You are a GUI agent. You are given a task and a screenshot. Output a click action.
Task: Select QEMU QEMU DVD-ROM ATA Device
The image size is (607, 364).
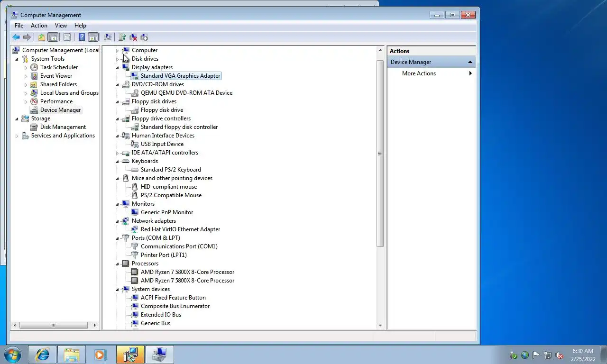(x=186, y=93)
